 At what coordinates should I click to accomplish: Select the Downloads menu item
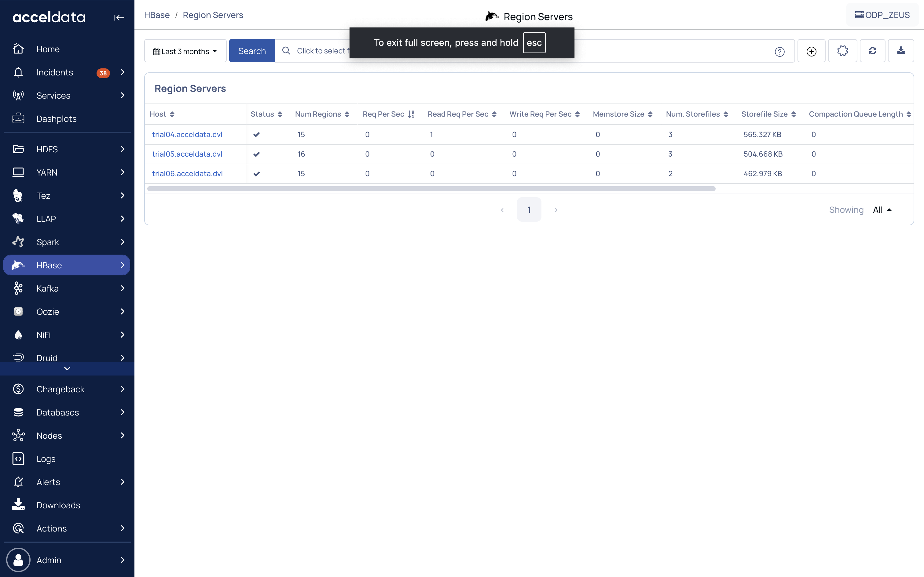click(x=58, y=505)
